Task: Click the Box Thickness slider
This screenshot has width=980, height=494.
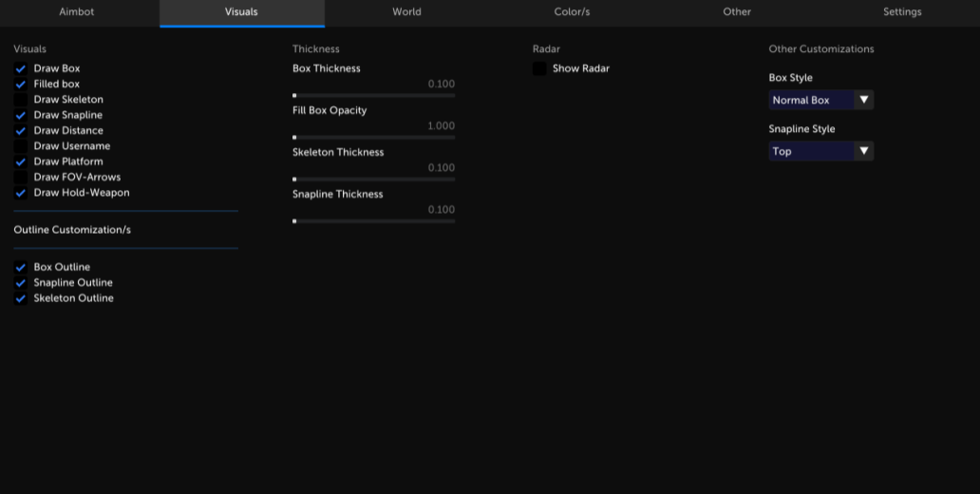Action: pyautogui.click(x=374, y=95)
